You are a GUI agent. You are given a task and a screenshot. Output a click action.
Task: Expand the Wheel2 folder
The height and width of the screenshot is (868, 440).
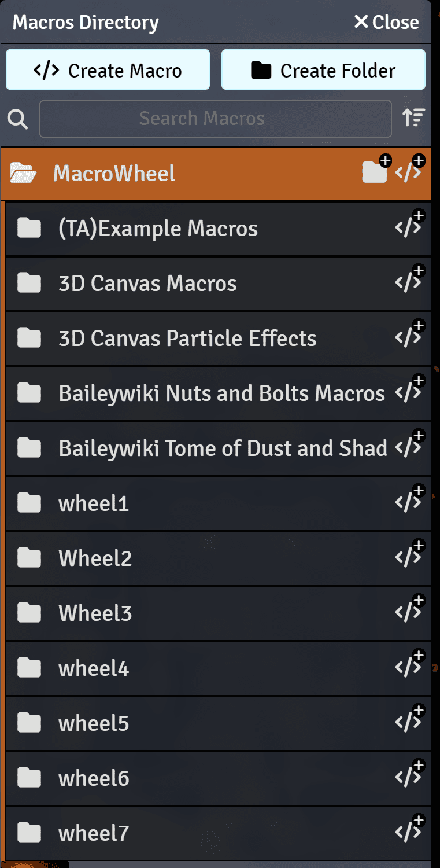point(94,557)
